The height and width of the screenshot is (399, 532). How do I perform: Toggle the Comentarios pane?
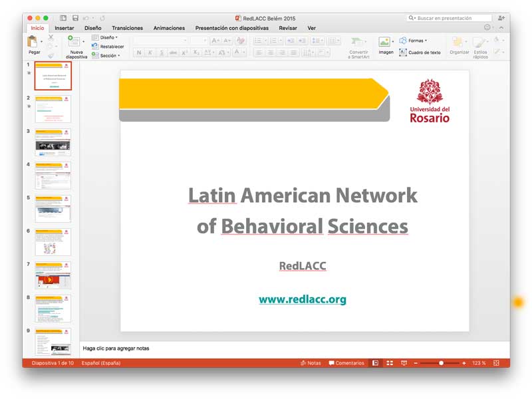[x=346, y=363]
